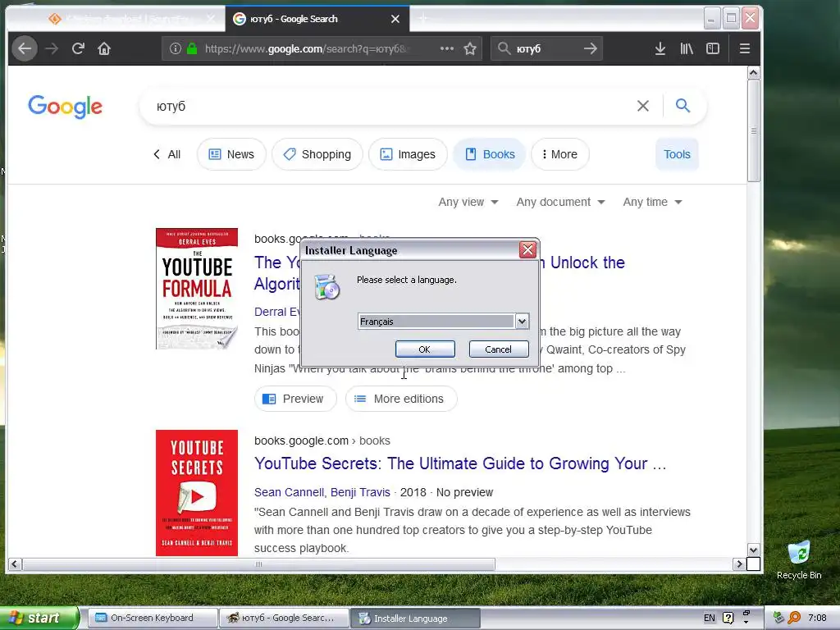Open the More search categories menu

pos(559,154)
